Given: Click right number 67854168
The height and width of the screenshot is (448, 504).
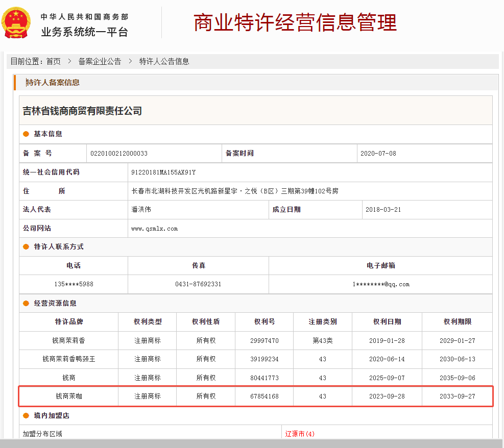Looking at the screenshot, I should coord(264,396).
